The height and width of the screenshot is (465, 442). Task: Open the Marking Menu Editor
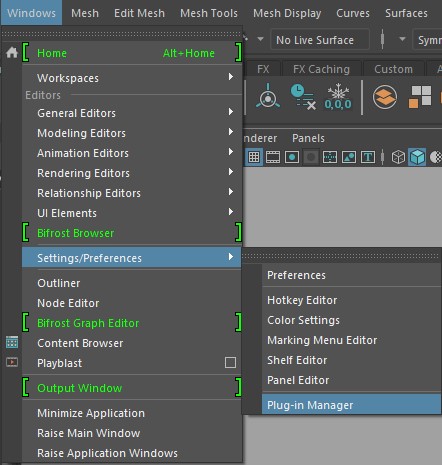tap(351, 340)
